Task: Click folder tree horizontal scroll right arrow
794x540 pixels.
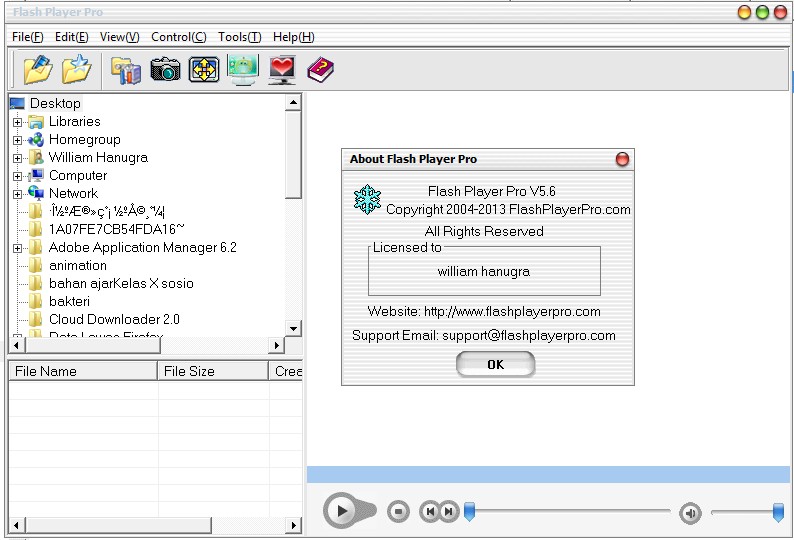Action: click(x=276, y=345)
